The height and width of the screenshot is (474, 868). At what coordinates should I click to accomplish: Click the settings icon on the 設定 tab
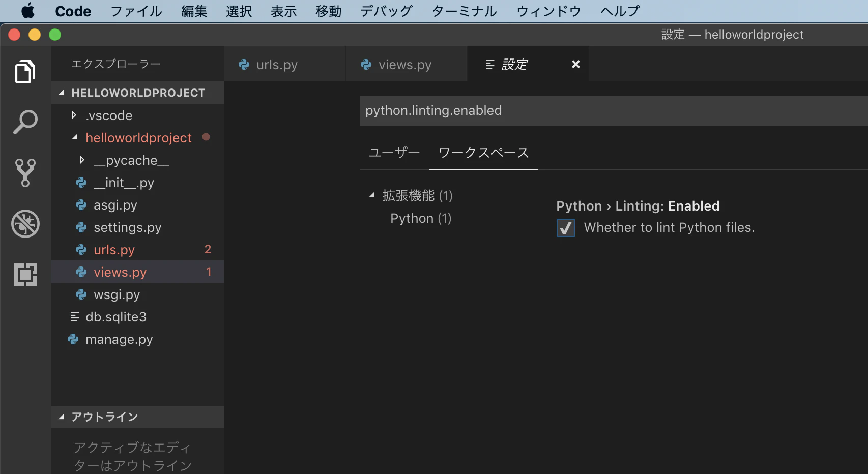[x=490, y=64]
